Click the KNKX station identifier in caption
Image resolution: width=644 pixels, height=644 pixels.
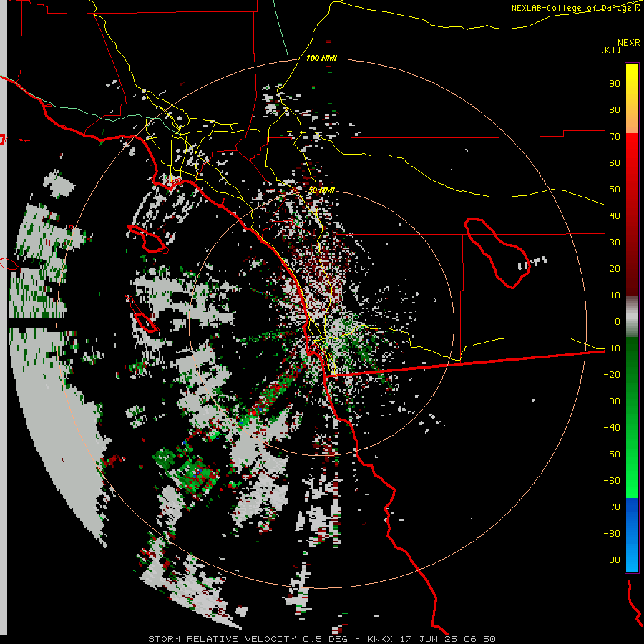[x=380, y=639]
